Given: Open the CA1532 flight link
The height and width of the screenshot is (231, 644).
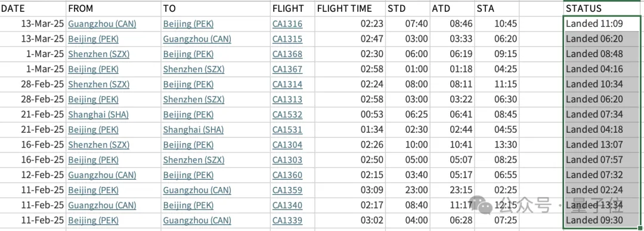Looking at the screenshot, I should coord(287,114).
